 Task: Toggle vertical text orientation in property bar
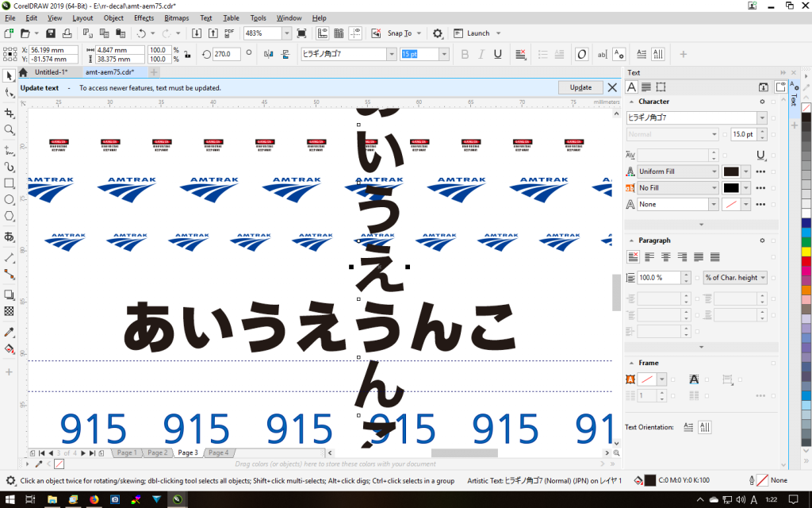click(x=658, y=54)
